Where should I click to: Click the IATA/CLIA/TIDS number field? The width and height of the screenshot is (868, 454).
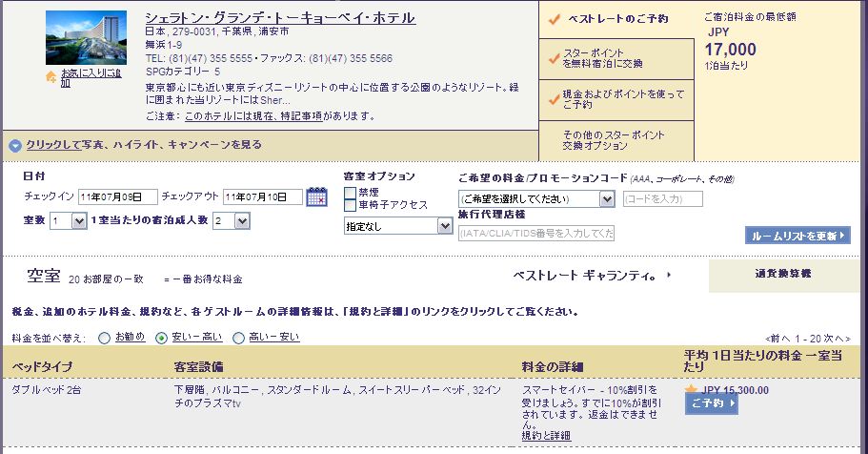coord(536,234)
